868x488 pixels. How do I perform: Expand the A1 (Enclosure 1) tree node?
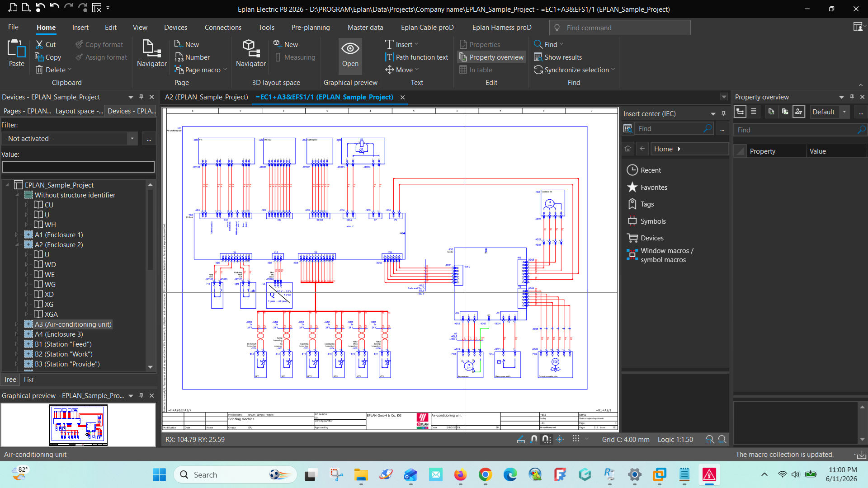click(x=17, y=235)
